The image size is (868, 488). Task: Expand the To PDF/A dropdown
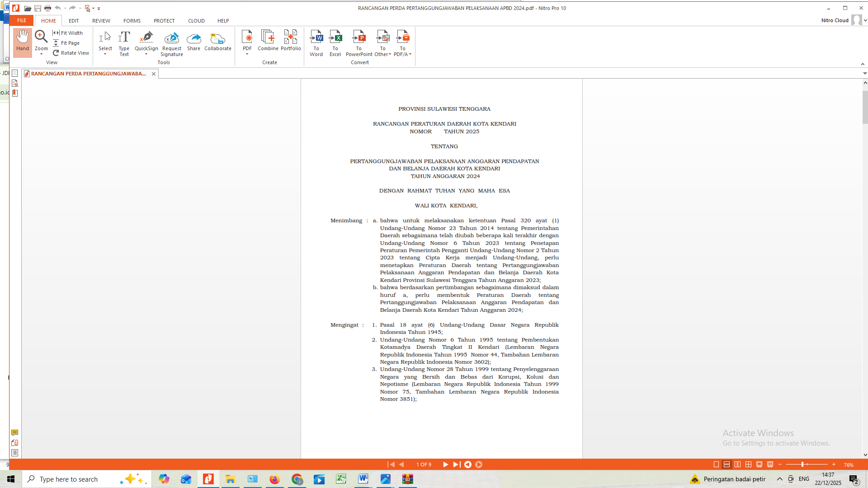(x=410, y=55)
